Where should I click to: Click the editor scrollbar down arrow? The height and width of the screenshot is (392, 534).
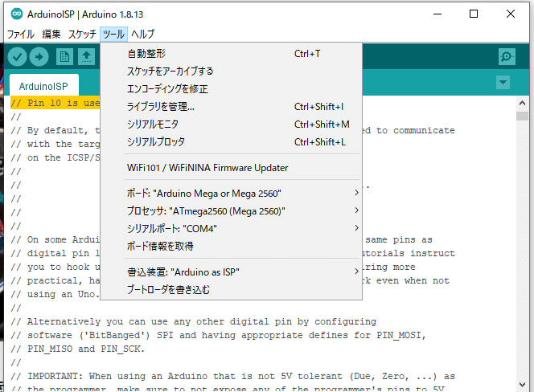[x=522, y=385]
